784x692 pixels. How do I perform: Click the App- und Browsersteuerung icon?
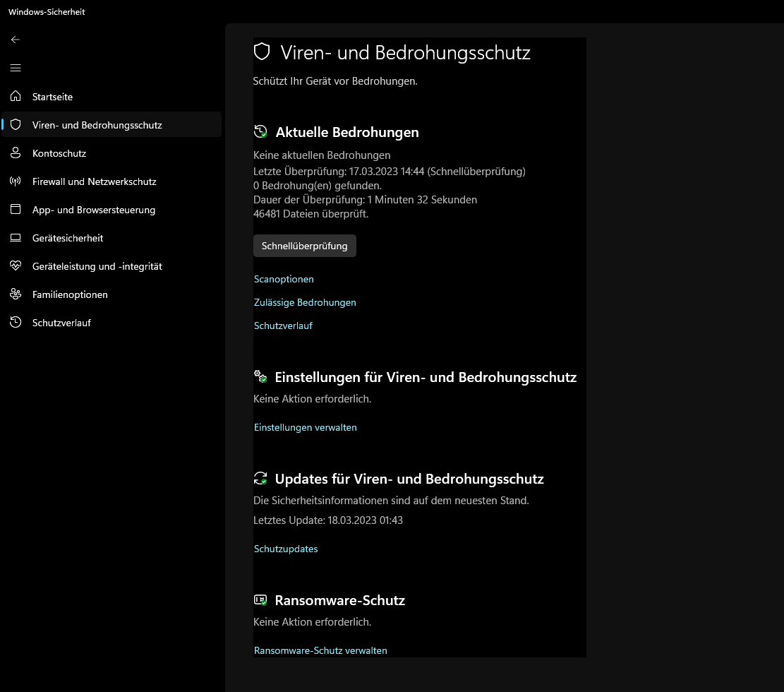click(15, 210)
